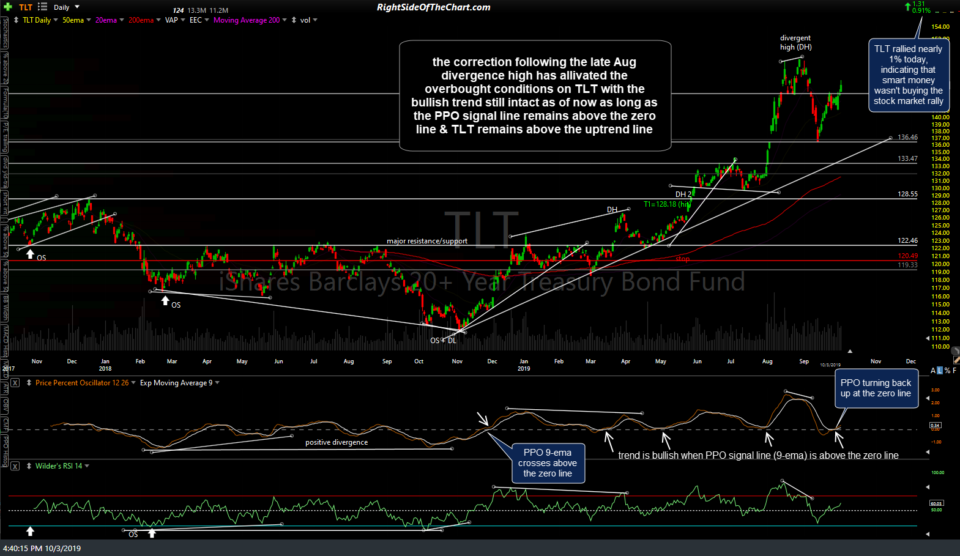Click the green price change 1.31 0.91%
The height and width of the screenshot is (556, 960).
click(918, 7)
